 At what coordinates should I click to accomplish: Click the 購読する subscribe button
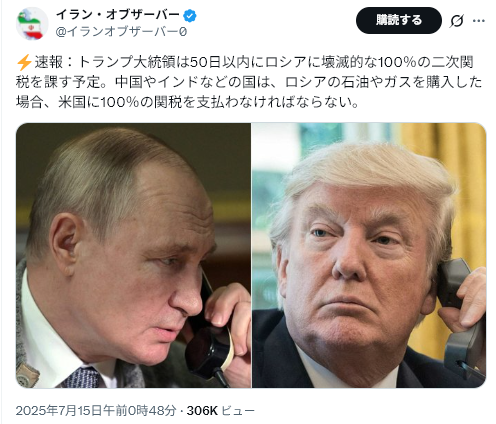pyautogui.click(x=399, y=20)
